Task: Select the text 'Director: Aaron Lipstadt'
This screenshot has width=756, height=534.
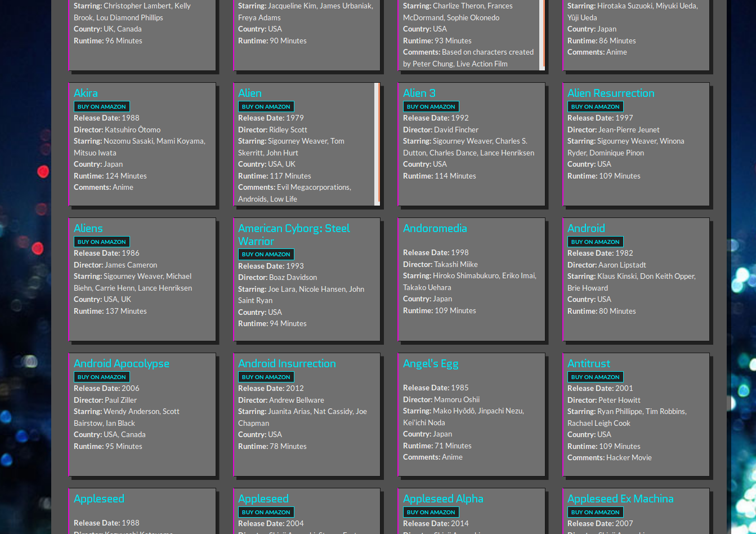Action: tap(607, 265)
